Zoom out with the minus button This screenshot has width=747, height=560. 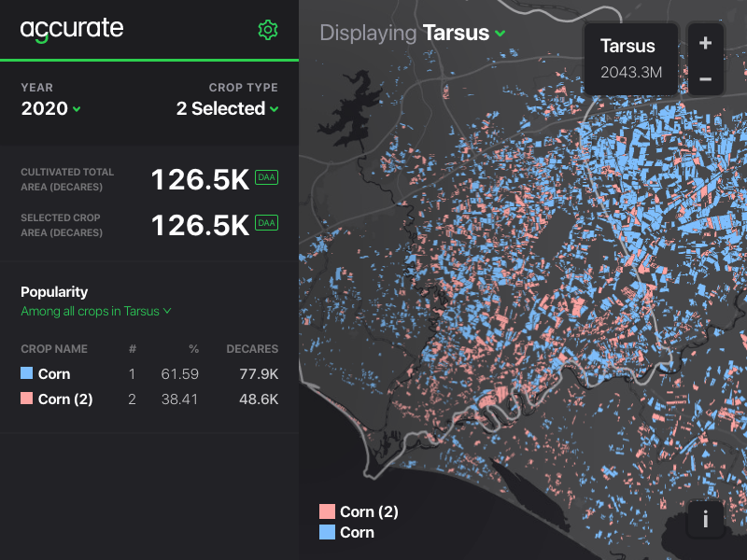705,79
